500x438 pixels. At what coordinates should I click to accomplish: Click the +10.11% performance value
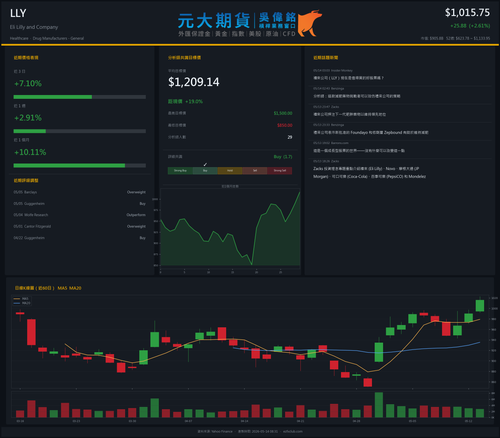click(x=30, y=152)
